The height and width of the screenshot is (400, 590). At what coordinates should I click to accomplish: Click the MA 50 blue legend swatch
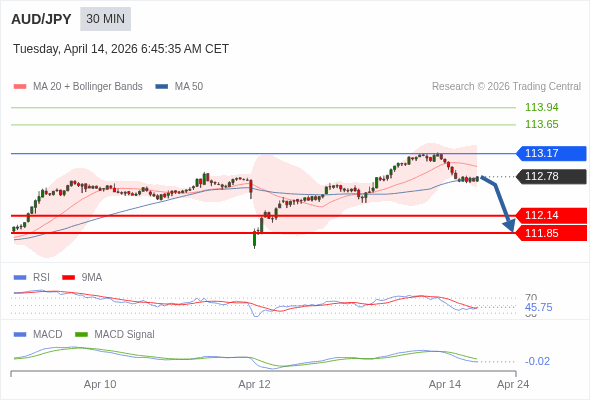pyautogui.click(x=162, y=87)
